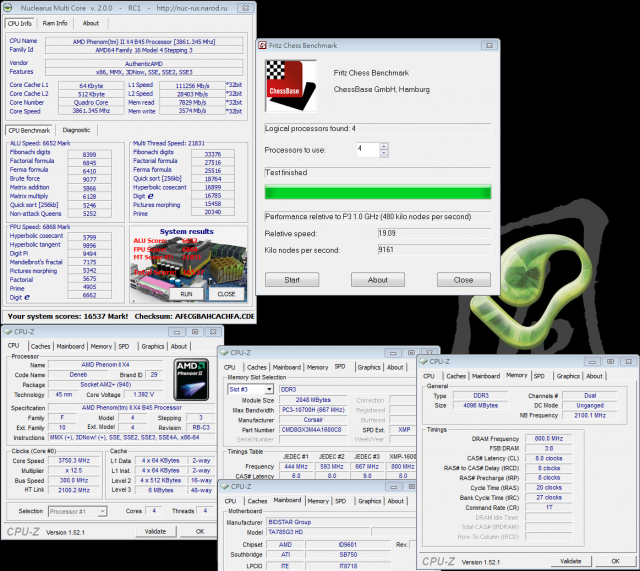This screenshot has height=571, width=640.
Task: Decrease Processors to use with down arrow
Action: point(383,153)
